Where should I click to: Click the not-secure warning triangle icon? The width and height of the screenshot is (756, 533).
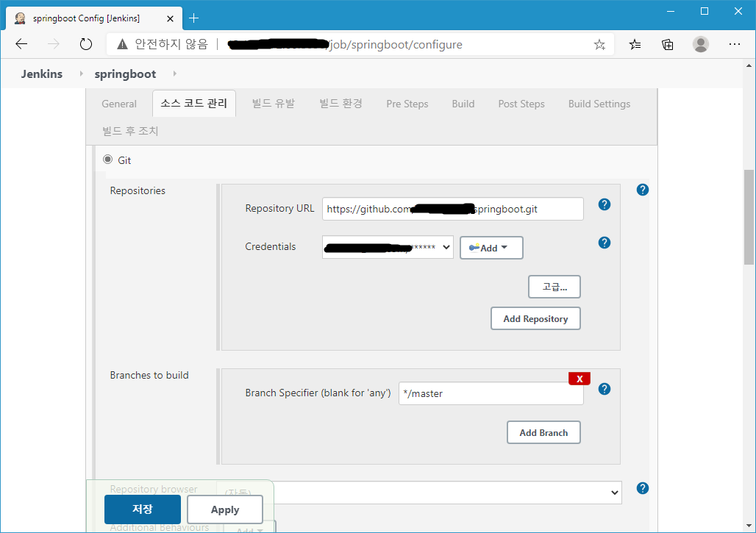tap(123, 45)
